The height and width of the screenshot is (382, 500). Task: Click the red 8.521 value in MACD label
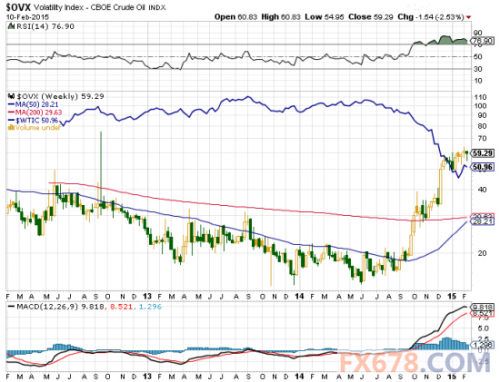click(x=121, y=307)
